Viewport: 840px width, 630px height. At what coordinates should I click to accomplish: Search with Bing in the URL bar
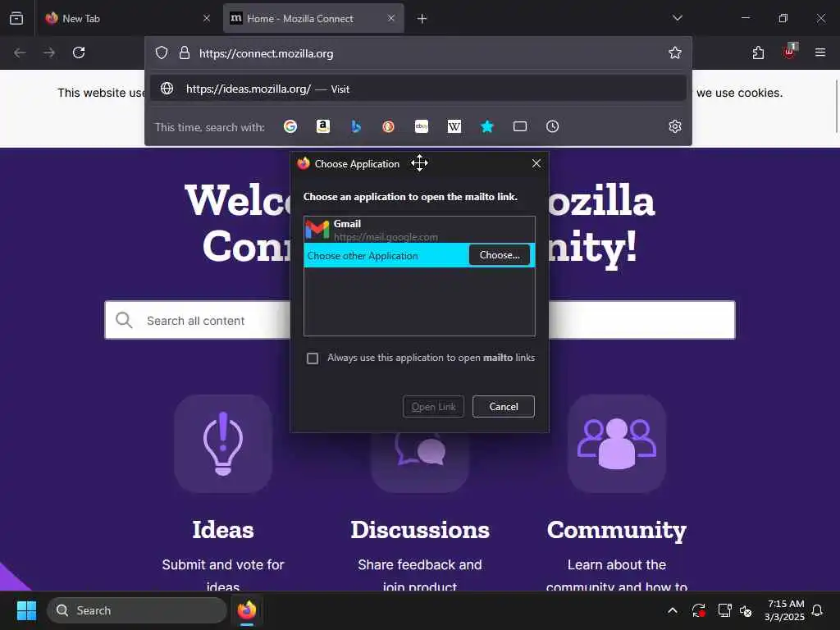(x=356, y=126)
